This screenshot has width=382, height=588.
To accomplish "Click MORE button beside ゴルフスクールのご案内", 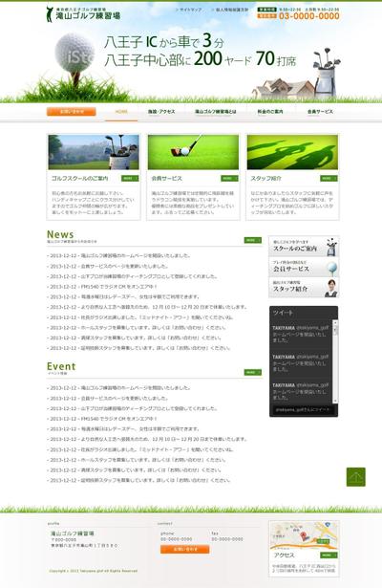I will tap(130, 179).
